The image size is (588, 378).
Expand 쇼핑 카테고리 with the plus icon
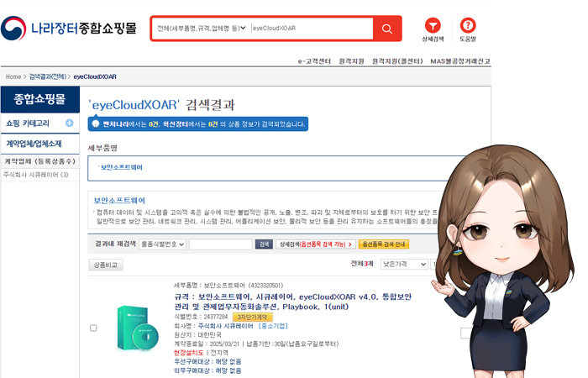point(70,123)
